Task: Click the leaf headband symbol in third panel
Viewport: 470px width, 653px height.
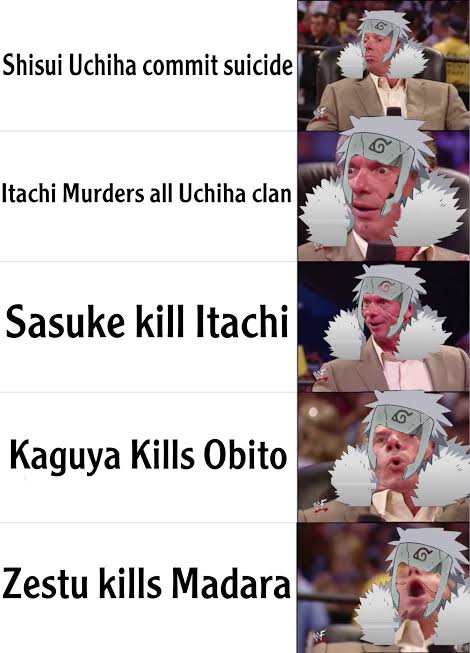Action: point(386,287)
